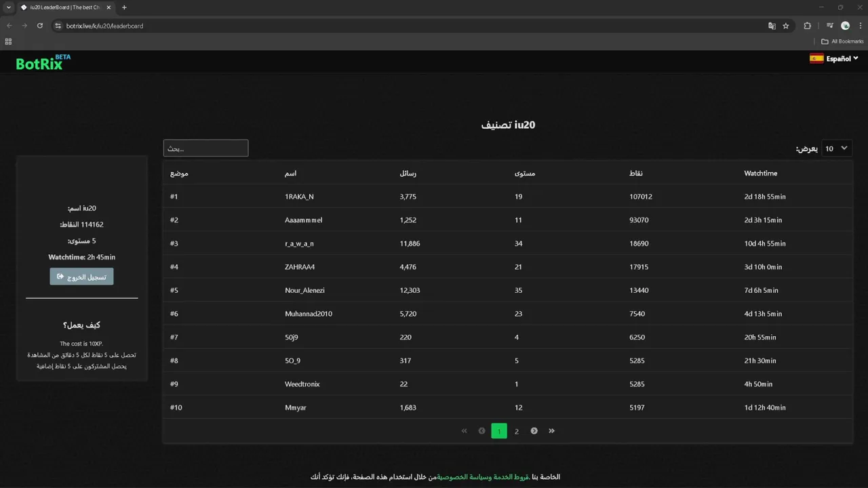
Task: Open the apps grid in bookmarks bar
Action: [8, 41]
